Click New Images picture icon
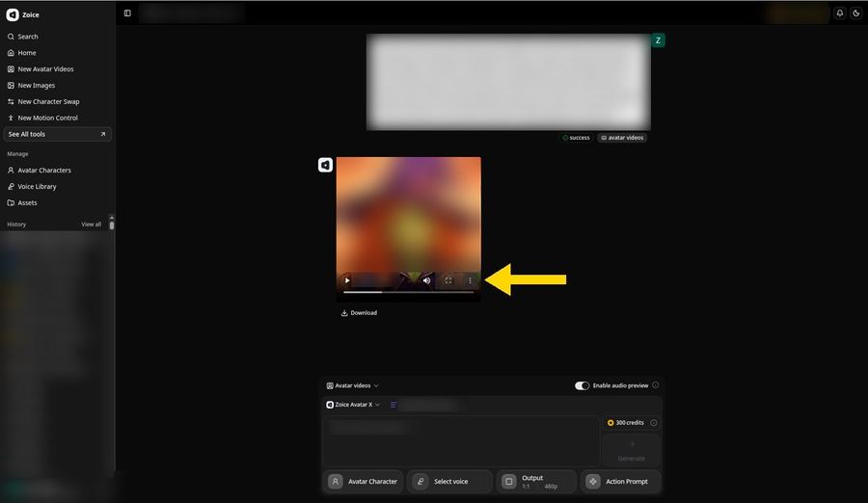The height and width of the screenshot is (503, 868). pos(11,85)
